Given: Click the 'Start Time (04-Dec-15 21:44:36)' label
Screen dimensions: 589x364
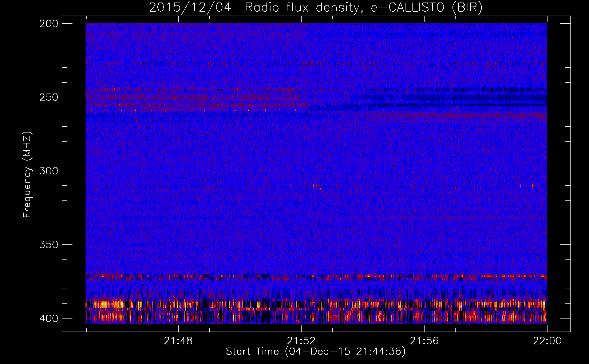Looking at the screenshot, I should coord(316,352).
